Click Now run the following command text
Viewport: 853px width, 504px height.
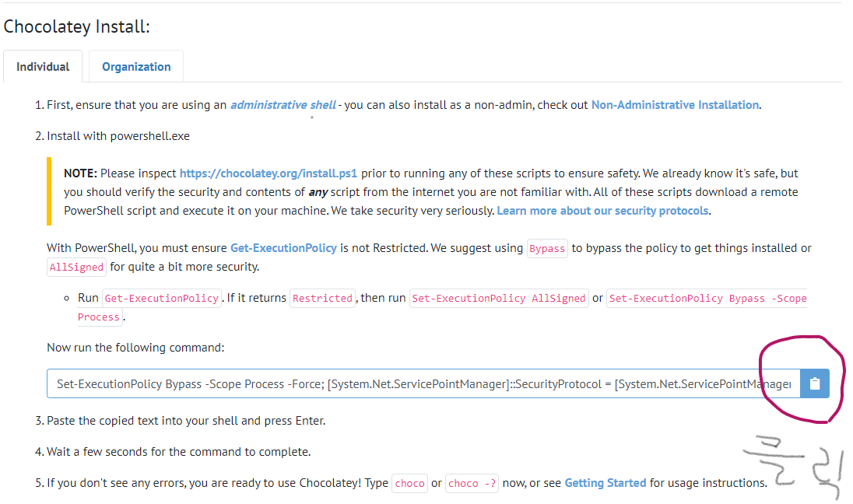(x=135, y=347)
